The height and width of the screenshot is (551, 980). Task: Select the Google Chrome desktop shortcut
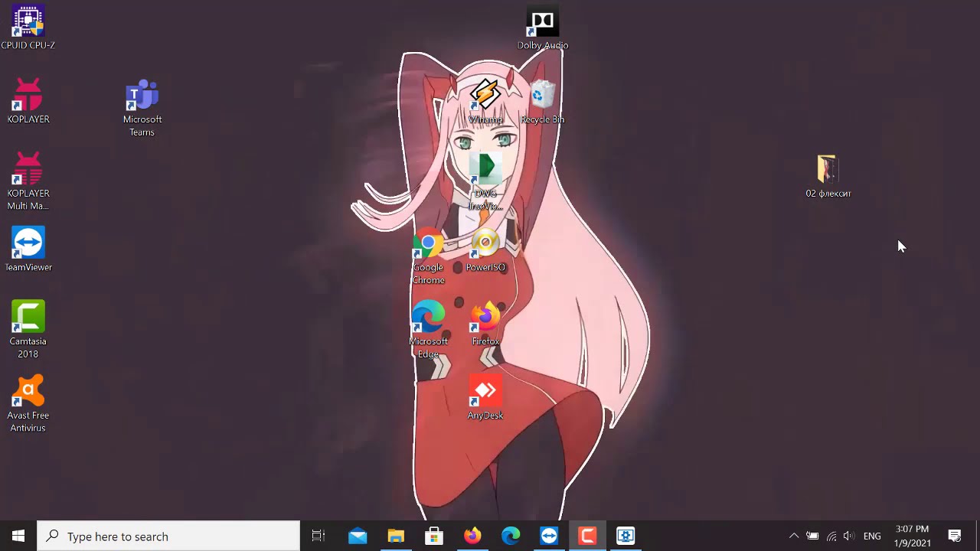tap(428, 256)
